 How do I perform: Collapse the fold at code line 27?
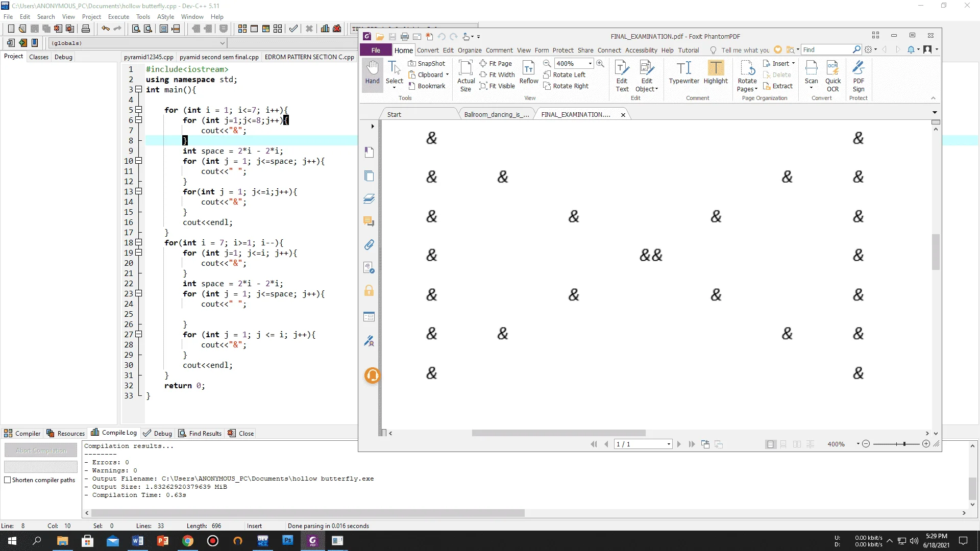[x=138, y=334]
